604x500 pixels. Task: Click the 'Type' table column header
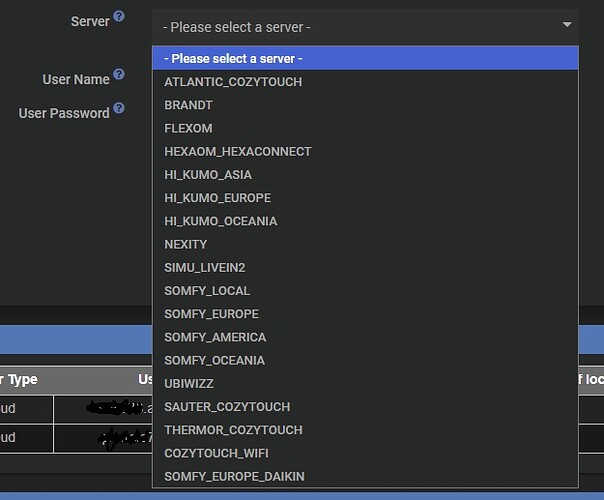pyautogui.click(x=23, y=380)
